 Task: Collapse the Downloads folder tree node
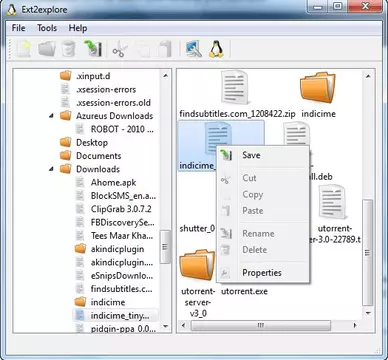click(51, 169)
